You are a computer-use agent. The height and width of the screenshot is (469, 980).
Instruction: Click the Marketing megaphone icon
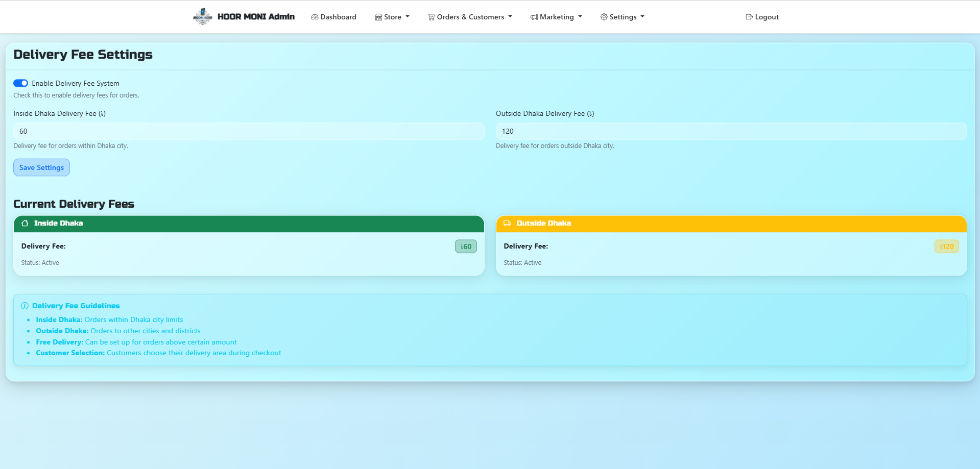point(534,17)
